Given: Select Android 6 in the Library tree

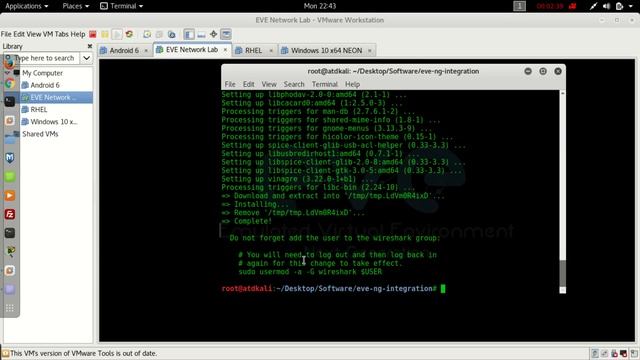Looking at the screenshot, I should click(45, 85).
